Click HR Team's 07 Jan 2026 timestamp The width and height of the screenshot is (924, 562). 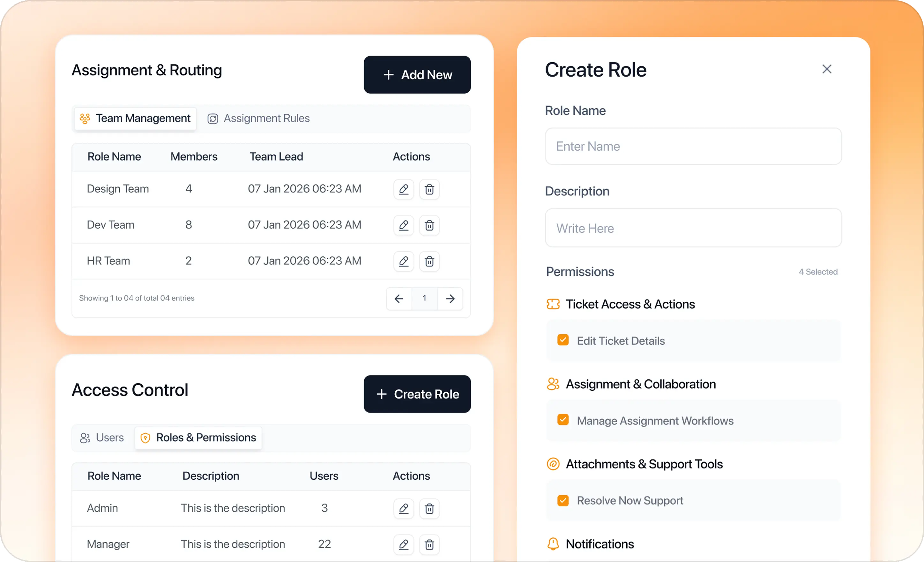point(304,261)
